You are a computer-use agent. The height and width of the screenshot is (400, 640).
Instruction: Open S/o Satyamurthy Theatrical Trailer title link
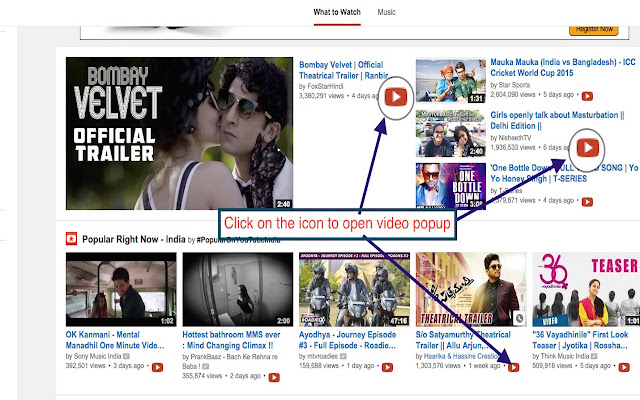click(x=463, y=340)
